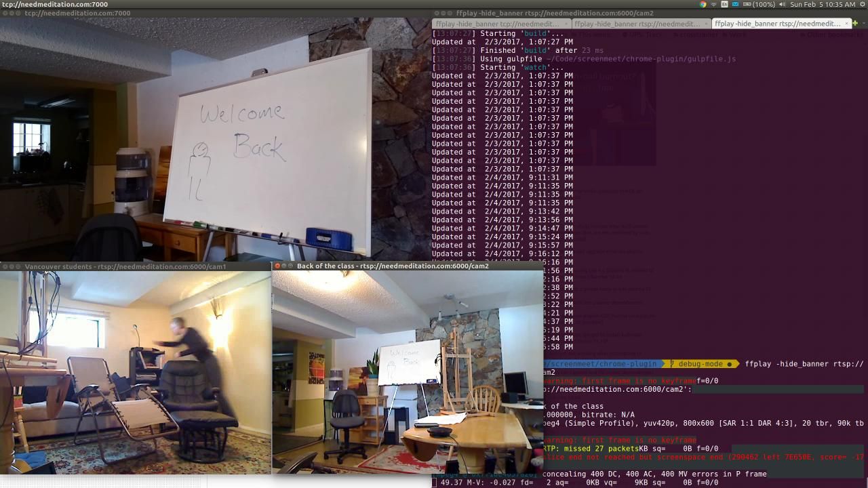Open the Wi-Fi network indicator menu
Screen dimensions: 868x488
[713, 5]
